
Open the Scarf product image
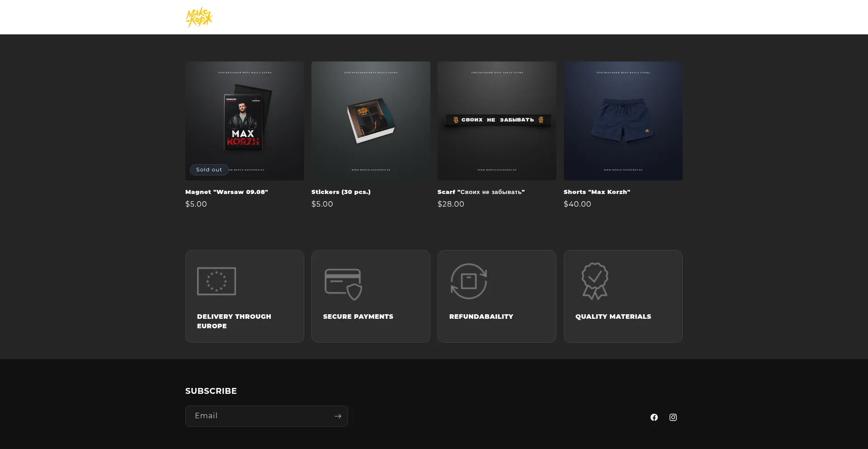tap(497, 121)
